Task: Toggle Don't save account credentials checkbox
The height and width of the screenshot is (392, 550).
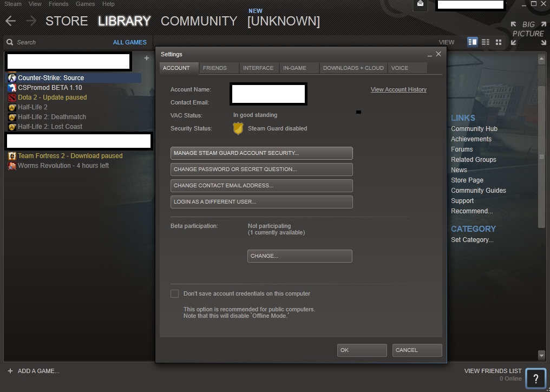Action: (174, 294)
